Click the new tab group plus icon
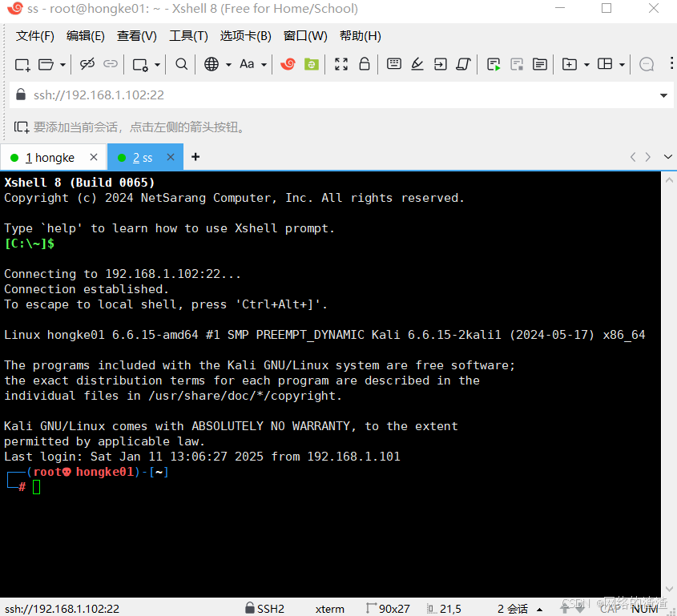The image size is (677, 616). click(x=570, y=64)
